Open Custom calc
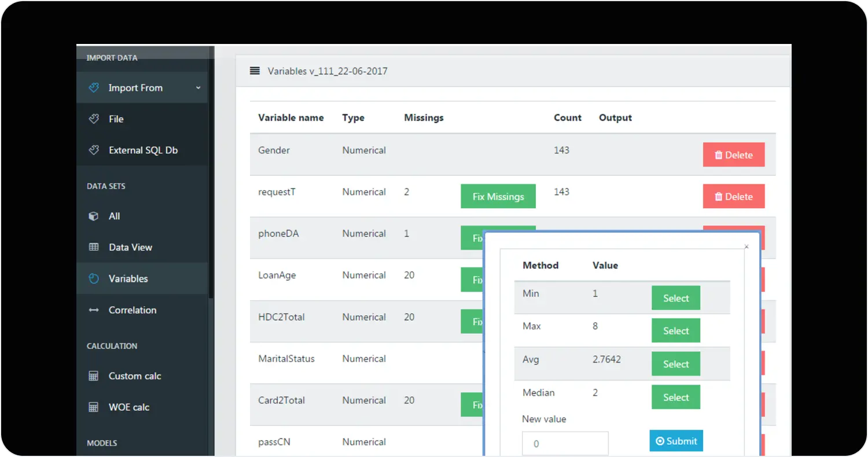 142,376
